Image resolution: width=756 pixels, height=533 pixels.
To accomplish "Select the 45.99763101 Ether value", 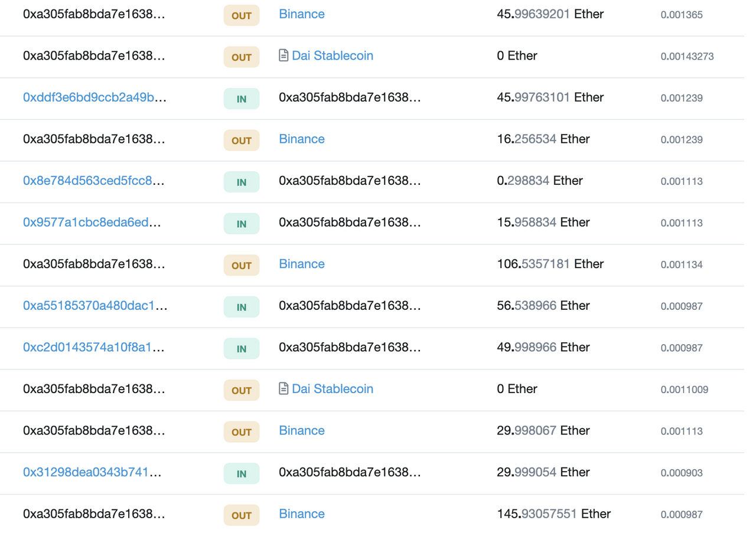I will click(550, 97).
